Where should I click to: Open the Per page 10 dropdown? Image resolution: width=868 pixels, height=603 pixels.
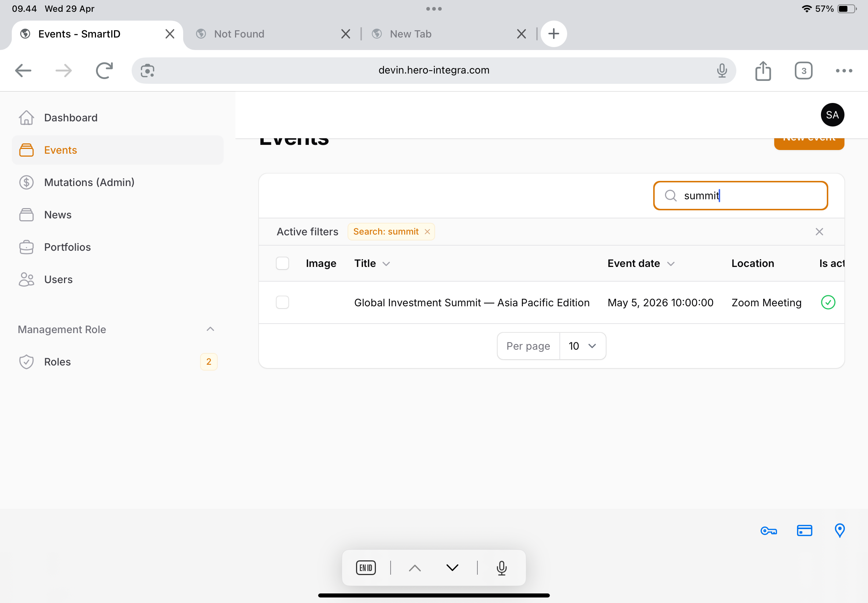pyautogui.click(x=582, y=346)
